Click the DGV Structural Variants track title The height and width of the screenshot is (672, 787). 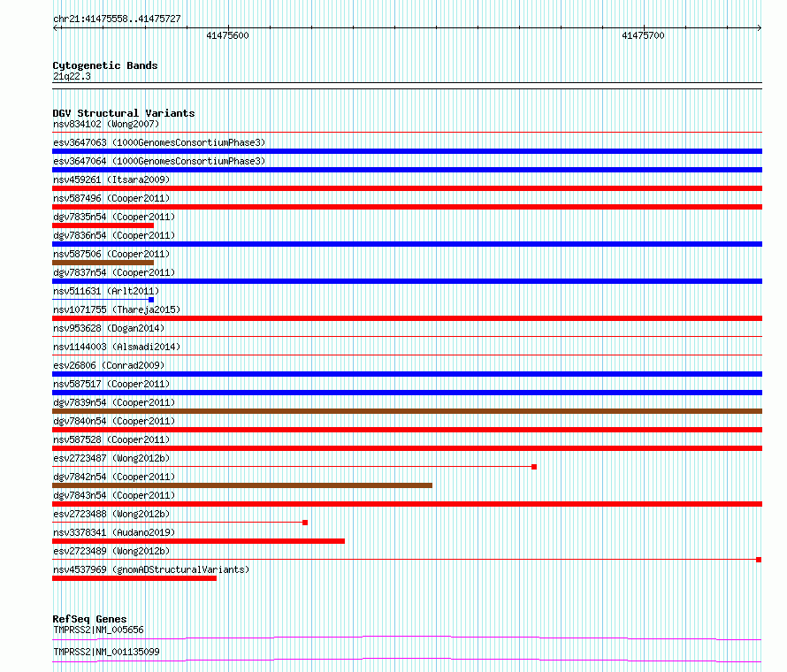[124, 113]
